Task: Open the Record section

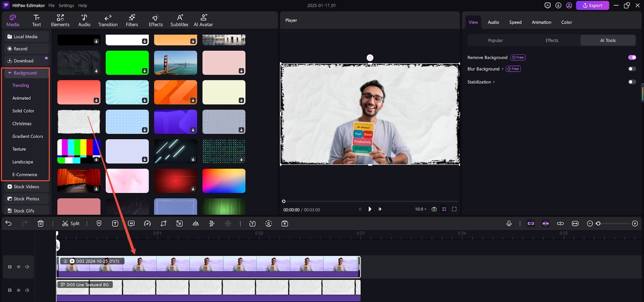Action: point(27,49)
